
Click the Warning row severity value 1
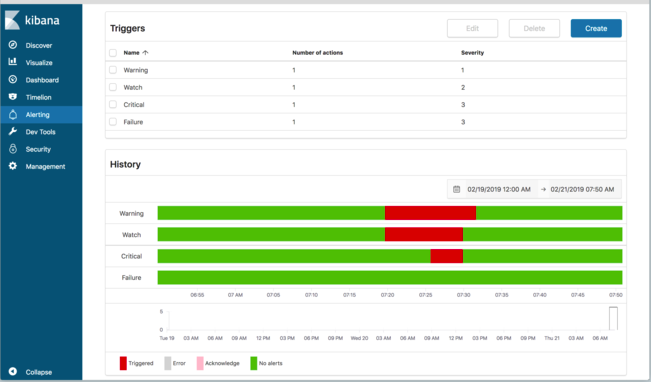[x=463, y=70]
